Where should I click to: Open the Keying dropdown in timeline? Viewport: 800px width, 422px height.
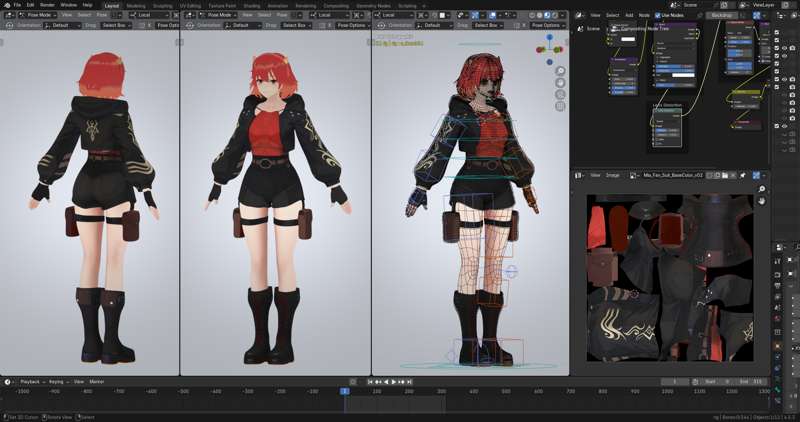click(x=58, y=382)
